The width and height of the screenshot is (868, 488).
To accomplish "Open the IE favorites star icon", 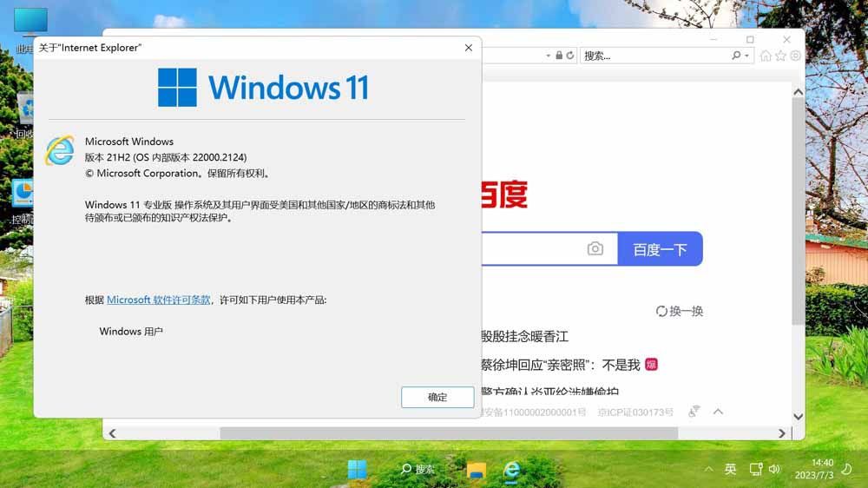I will click(780, 56).
